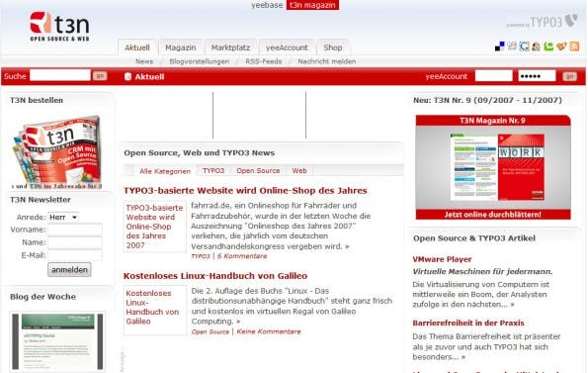
Task: Open the orange RSS feed icon
Action: (574, 47)
